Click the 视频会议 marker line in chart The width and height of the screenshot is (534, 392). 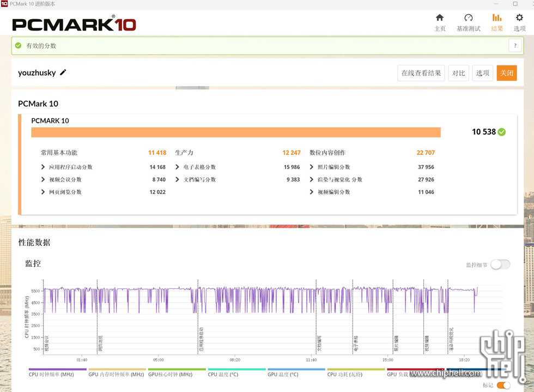pyautogui.click(x=43, y=317)
